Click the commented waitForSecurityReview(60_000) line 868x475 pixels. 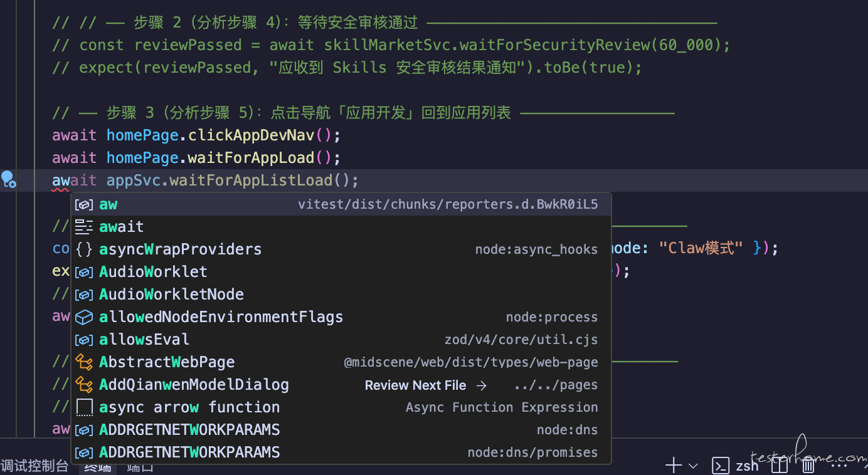point(391,45)
